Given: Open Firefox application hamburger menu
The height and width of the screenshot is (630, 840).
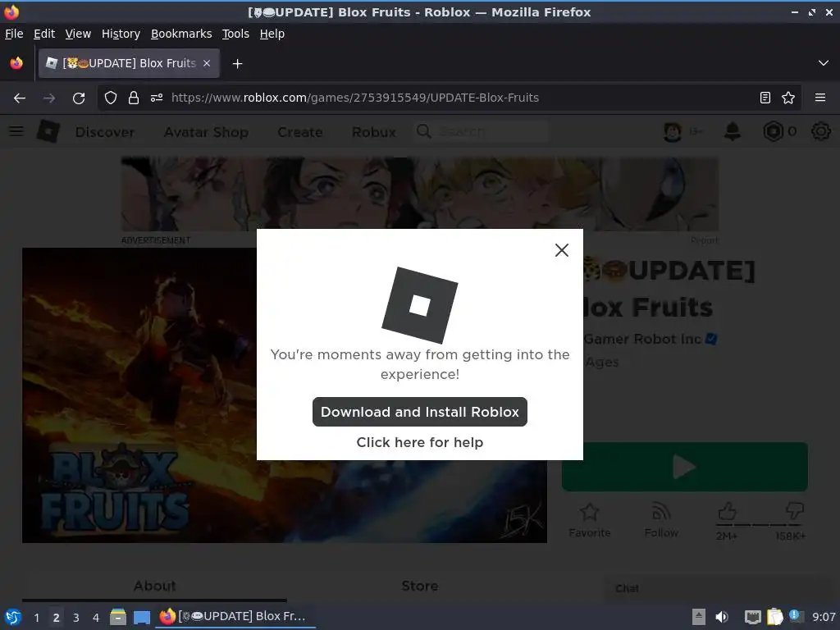Looking at the screenshot, I should 819,98.
